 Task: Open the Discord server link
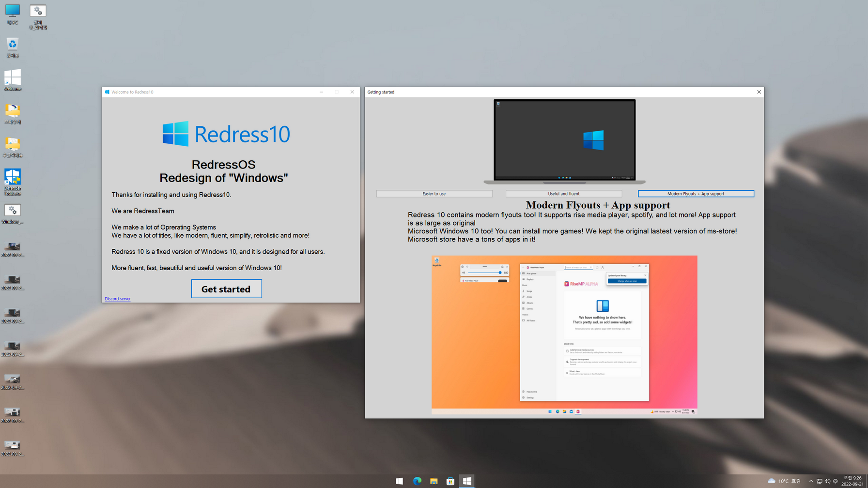[x=118, y=299]
